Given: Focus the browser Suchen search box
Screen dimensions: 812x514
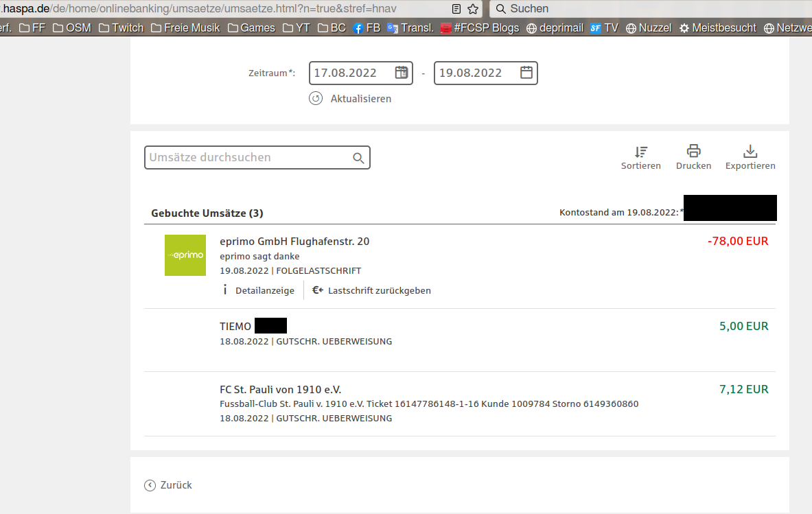Looking at the screenshot, I should (x=651, y=9).
